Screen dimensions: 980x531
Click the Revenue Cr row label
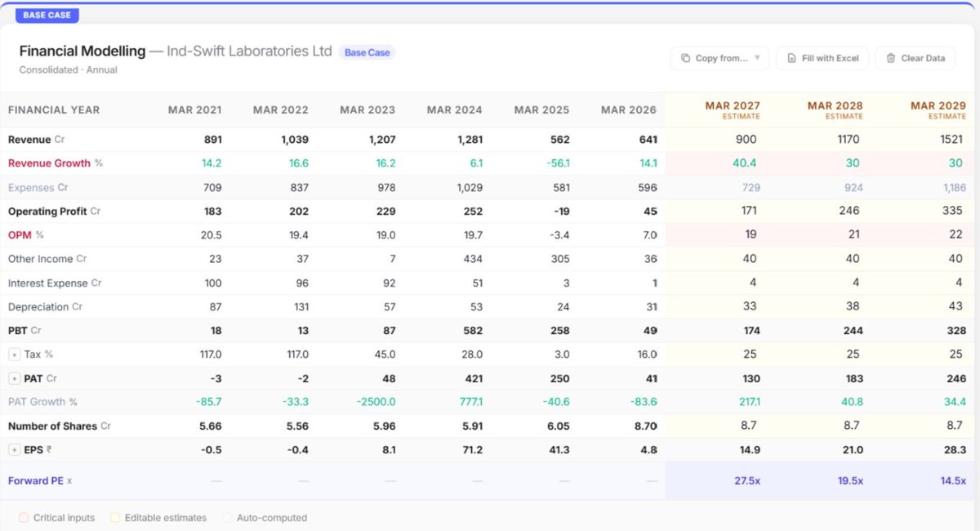click(35, 140)
